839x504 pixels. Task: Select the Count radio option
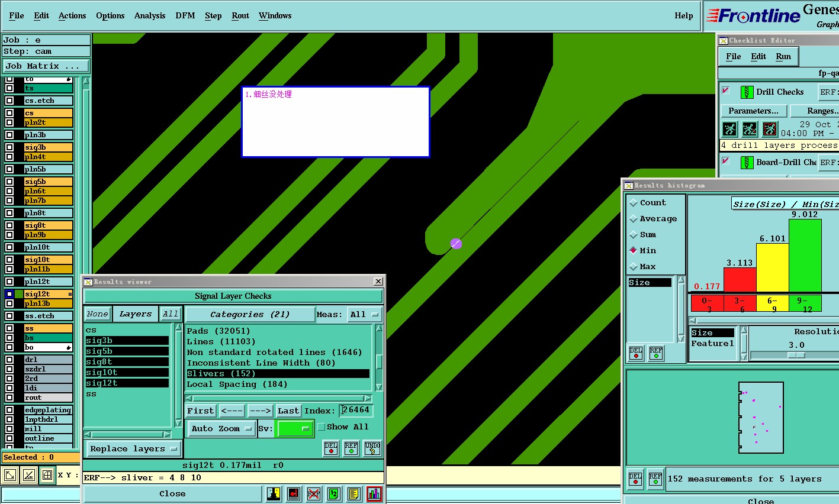pos(634,203)
